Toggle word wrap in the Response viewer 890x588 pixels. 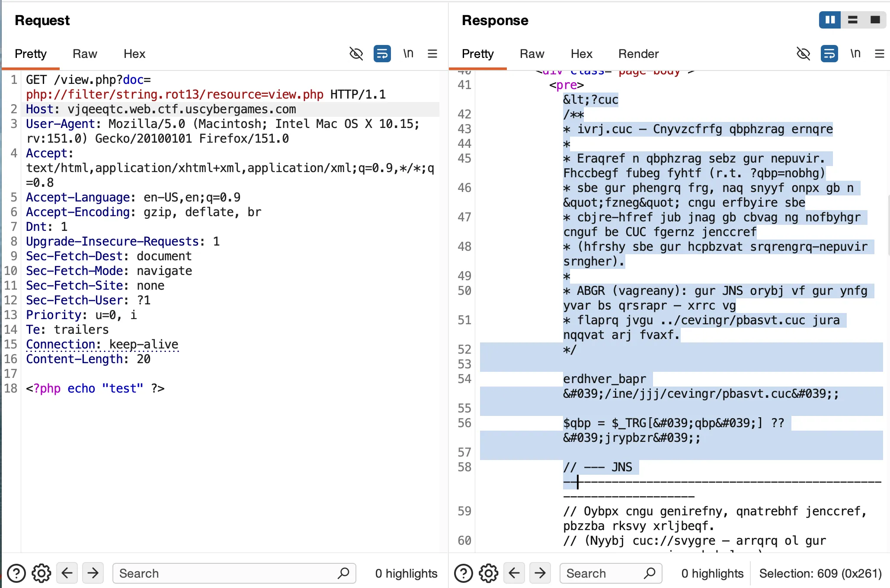tap(829, 54)
